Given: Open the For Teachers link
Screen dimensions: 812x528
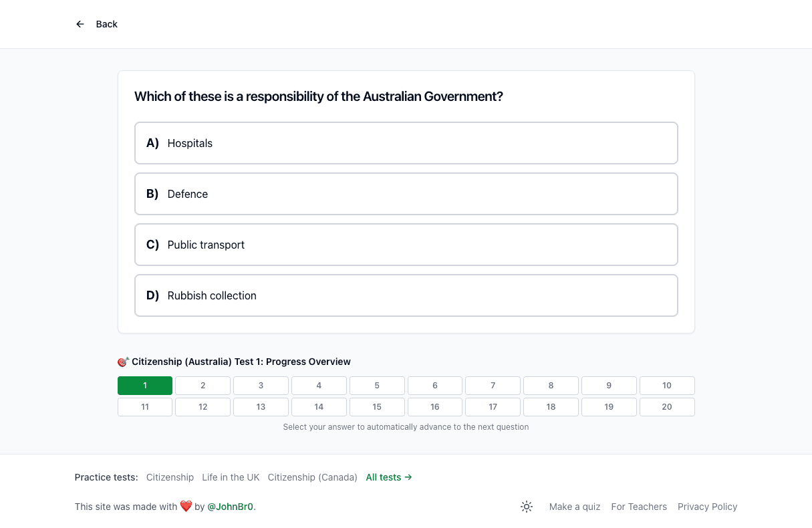Looking at the screenshot, I should click(639, 507).
